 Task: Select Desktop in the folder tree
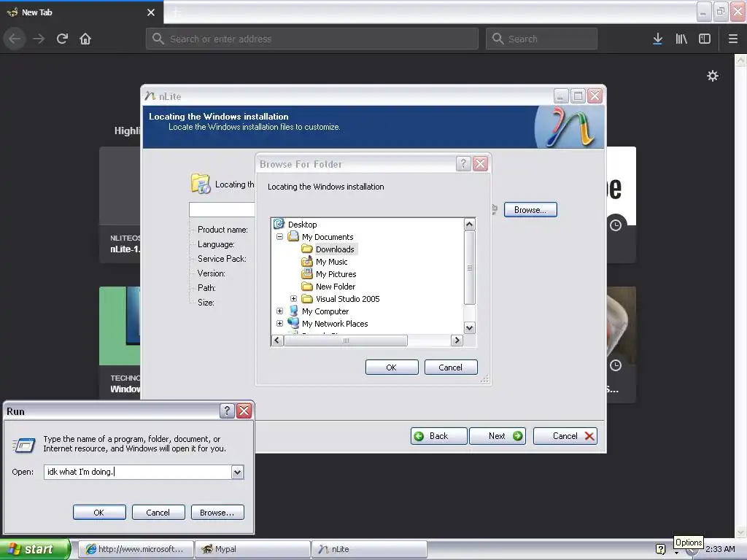[302, 225]
